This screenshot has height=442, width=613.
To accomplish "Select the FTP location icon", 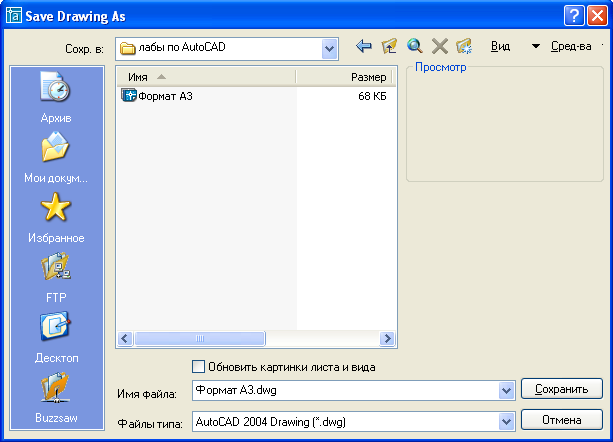I will [56, 267].
